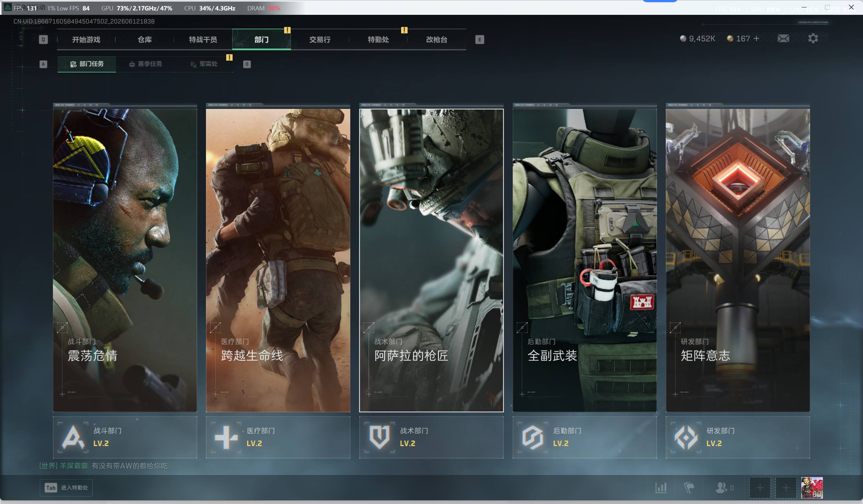863x504 pixels.
Task: Click the plus icon beside 167 currency
Action: pyautogui.click(x=756, y=38)
